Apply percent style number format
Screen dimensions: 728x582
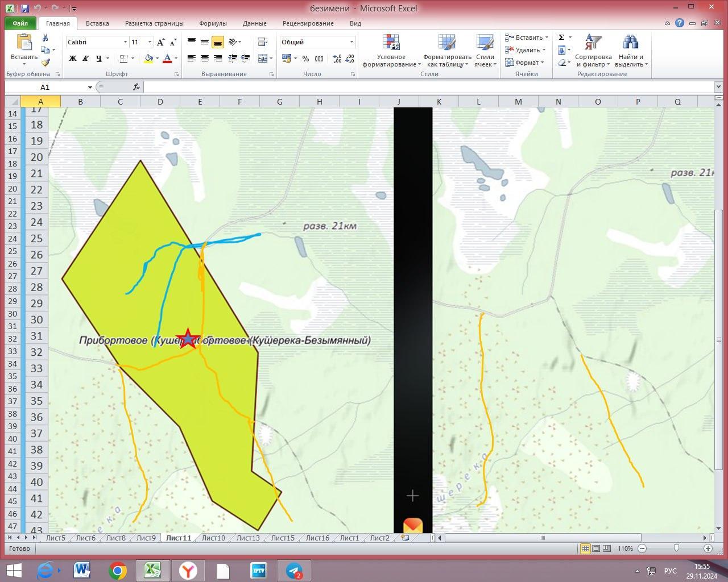305,59
